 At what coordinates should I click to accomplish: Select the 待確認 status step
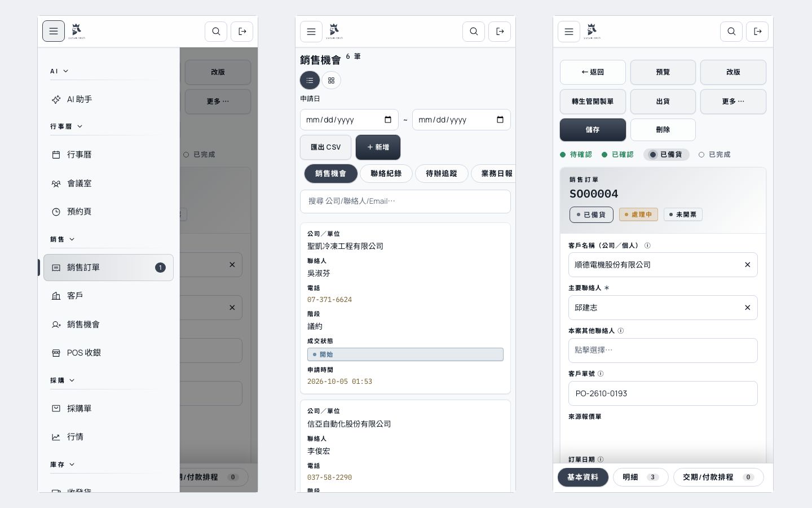pyautogui.click(x=576, y=155)
